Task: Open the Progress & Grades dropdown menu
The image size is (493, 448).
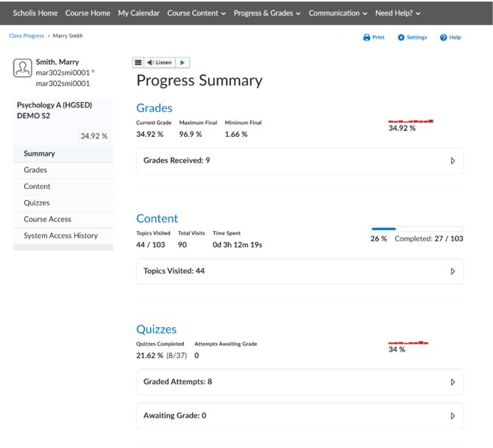Action: 267,13
